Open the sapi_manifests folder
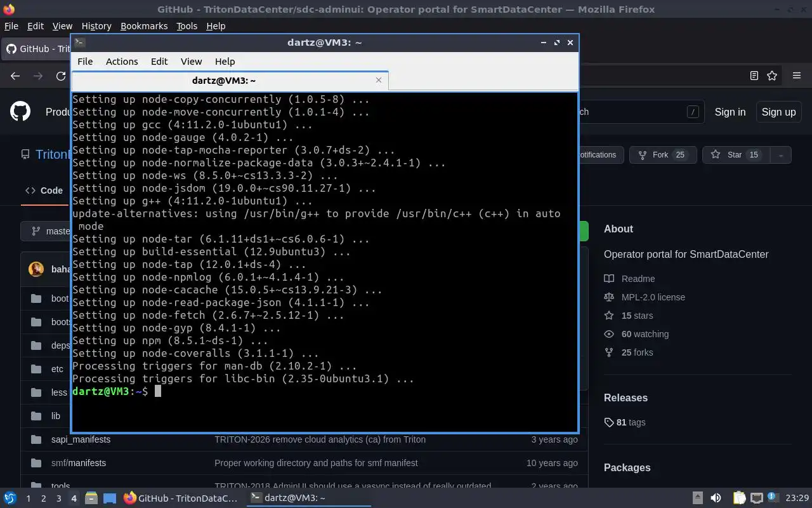The height and width of the screenshot is (508, 812). click(81, 439)
